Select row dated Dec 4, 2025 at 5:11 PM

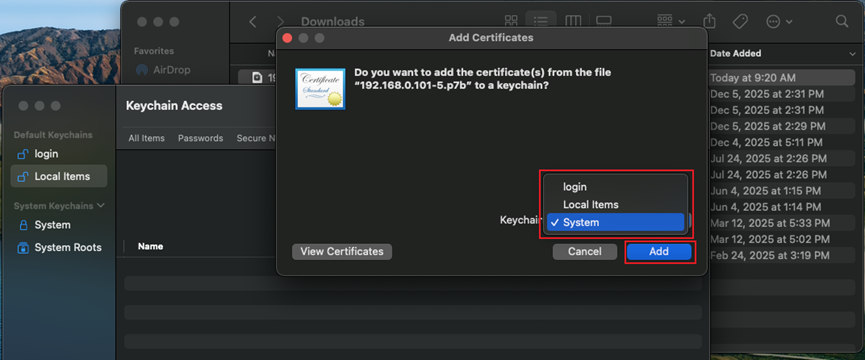(782, 142)
